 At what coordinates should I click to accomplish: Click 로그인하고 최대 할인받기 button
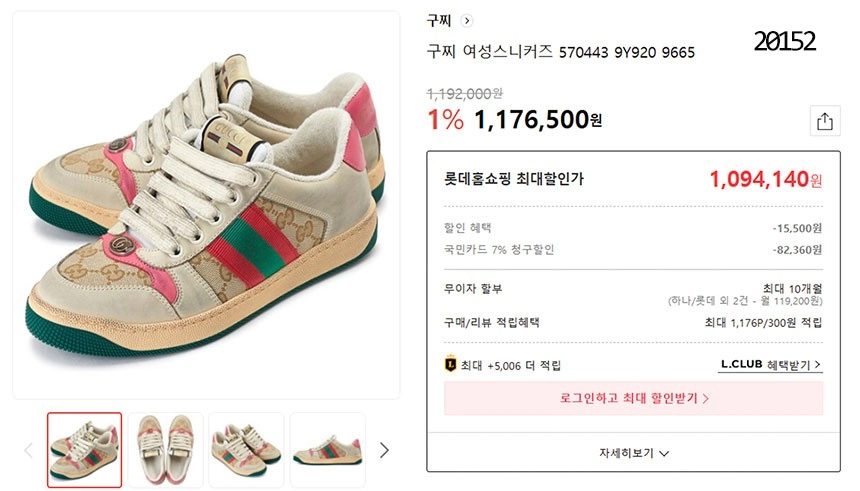tap(634, 398)
